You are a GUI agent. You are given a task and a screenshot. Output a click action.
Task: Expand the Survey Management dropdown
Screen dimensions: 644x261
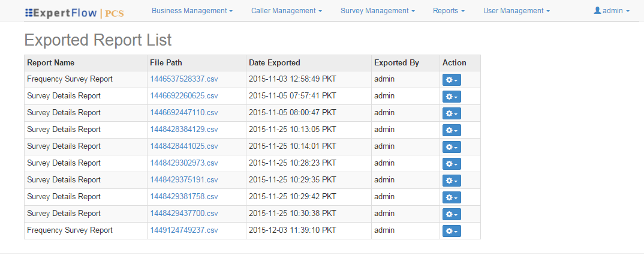[377, 11]
